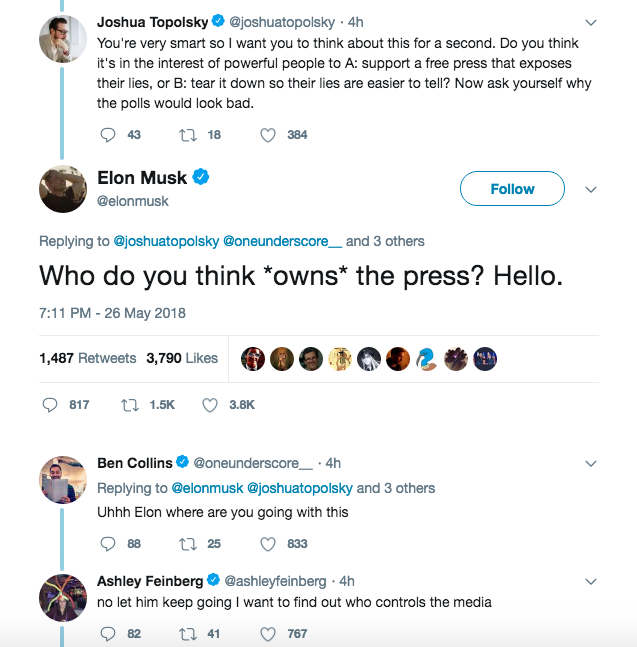Like Ashley Feinberg's tweet
This screenshot has width=637, height=647.
pos(267,633)
